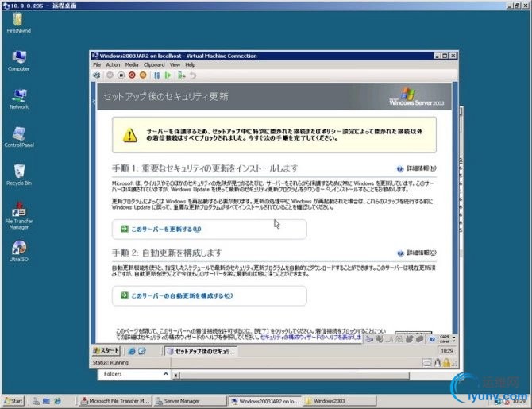The image size is (532, 409).
Task: Open the View menu
Action: [175, 64]
